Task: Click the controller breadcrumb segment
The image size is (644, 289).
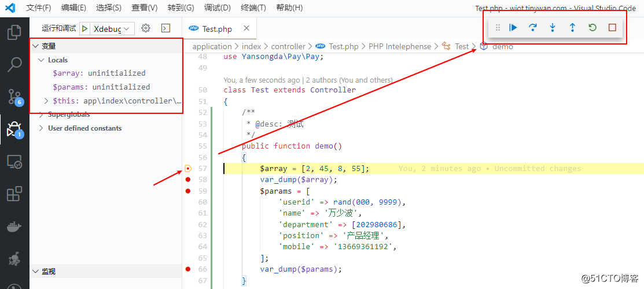Action: [x=288, y=46]
